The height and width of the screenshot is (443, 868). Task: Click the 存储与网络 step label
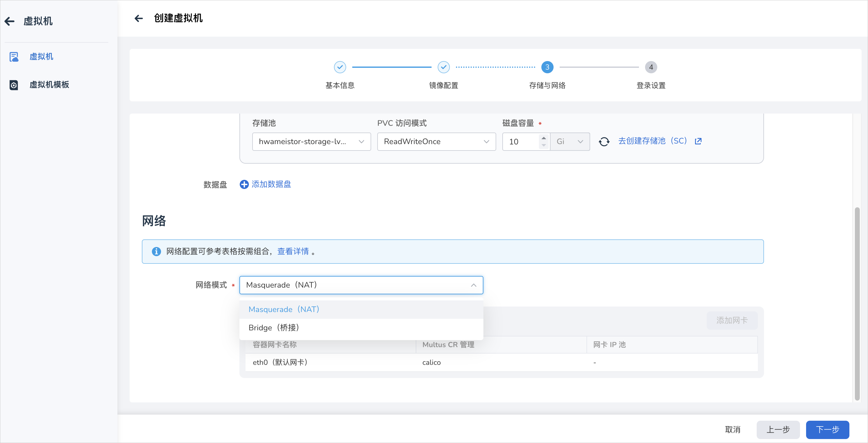547,85
